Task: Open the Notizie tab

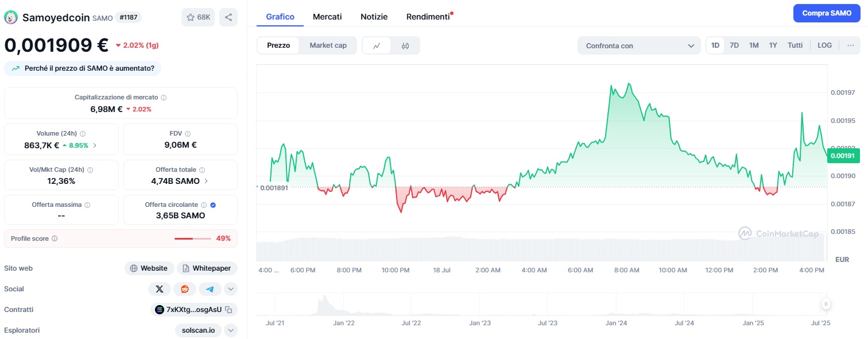Action: [374, 16]
